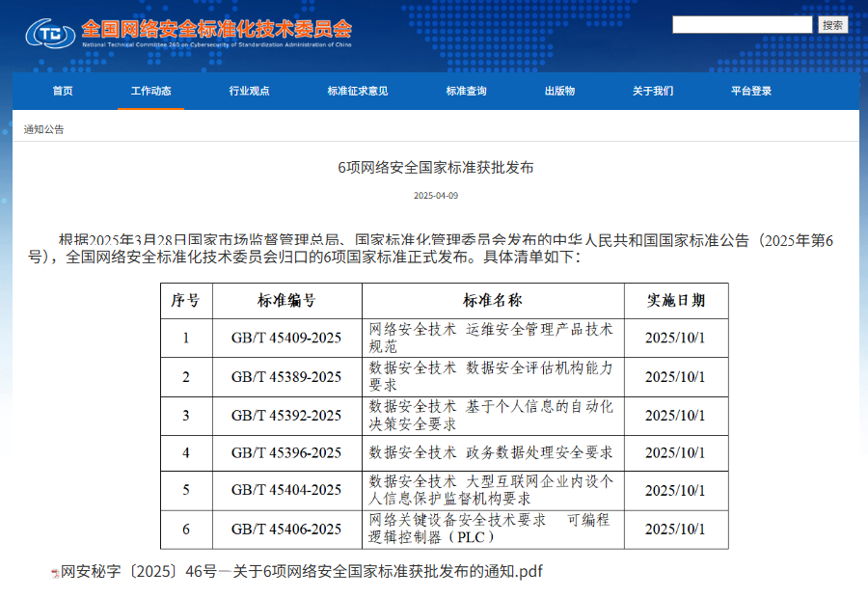Screen dimensions: 868x598
Task: Click the 通知公告 breadcrumb link
Action: pyautogui.click(x=44, y=128)
